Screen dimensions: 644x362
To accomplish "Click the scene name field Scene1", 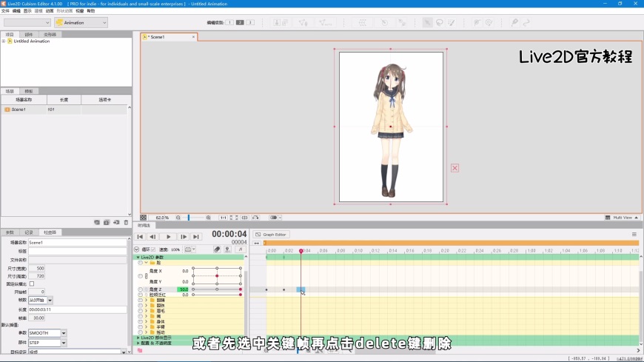I will pos(78,242).
